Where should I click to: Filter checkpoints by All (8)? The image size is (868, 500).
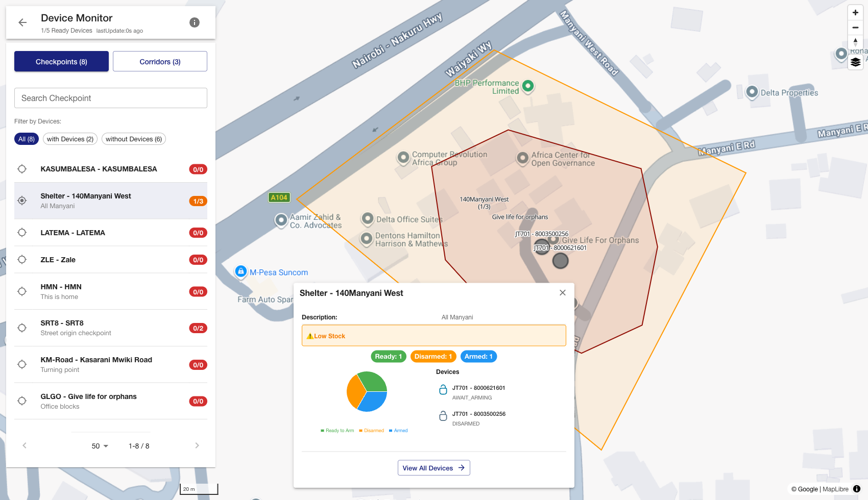[x=27, y=139]
